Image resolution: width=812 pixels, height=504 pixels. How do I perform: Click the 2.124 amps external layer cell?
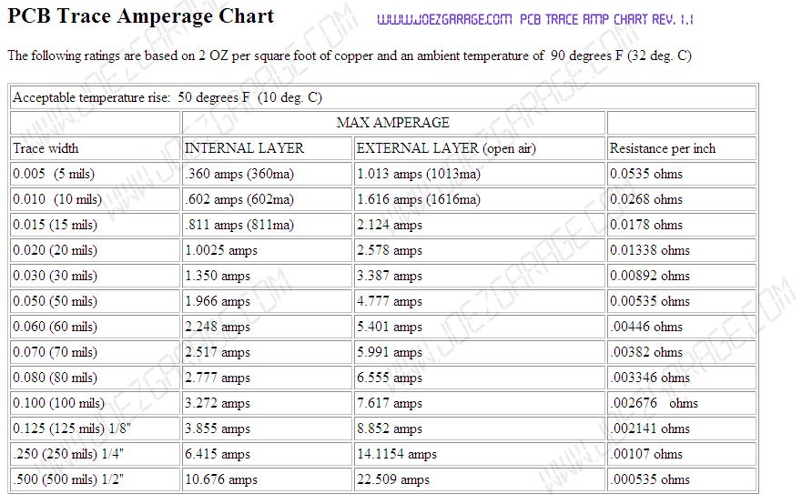coord(390,225)
